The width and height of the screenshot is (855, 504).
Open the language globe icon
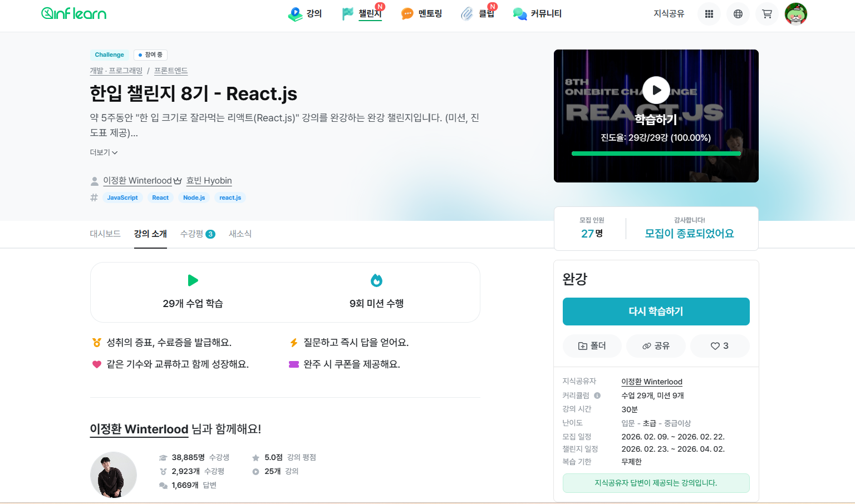pos(738,14)
